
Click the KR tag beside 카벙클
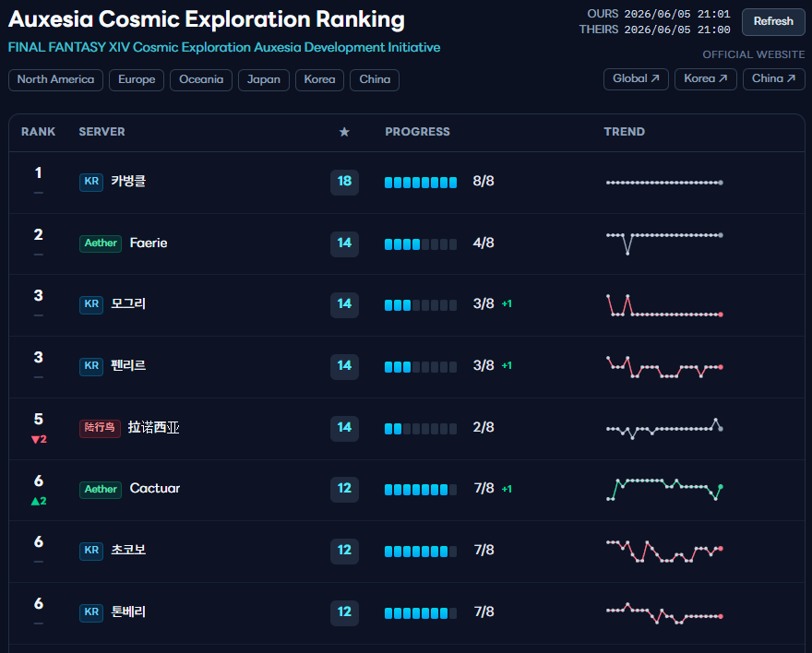(91, 182)
